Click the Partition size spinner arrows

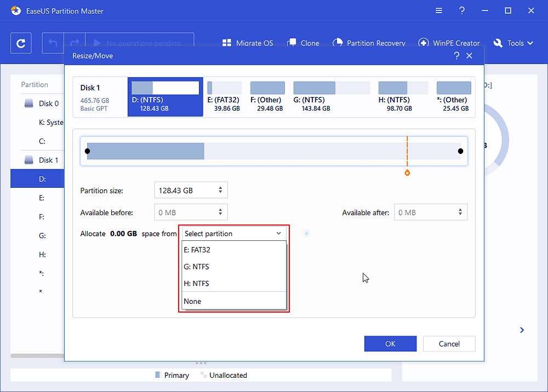pos(220,190)
